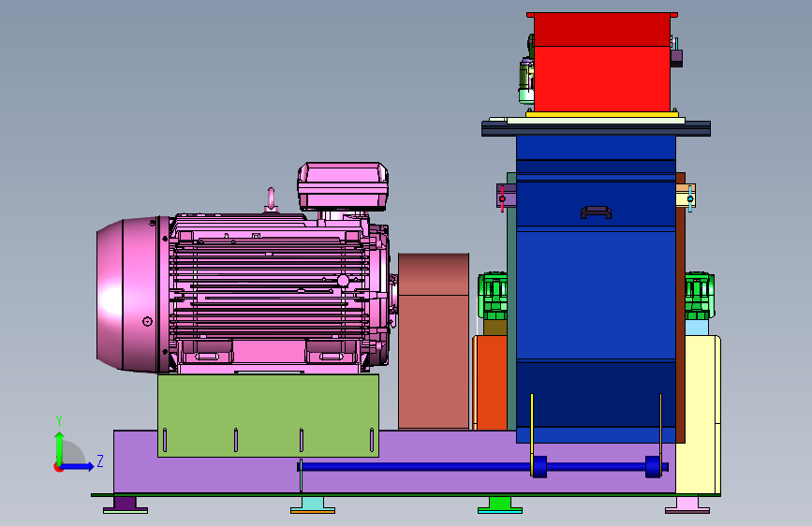Select the pink motor's ribbed body
The image size is (812, 526).
coord(270,290)
